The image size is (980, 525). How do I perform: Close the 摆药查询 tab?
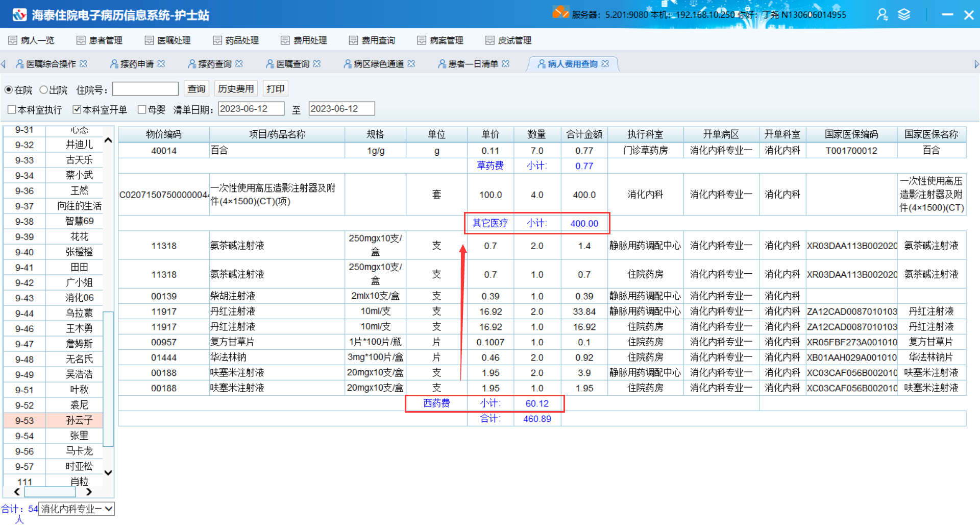coord(239,64)
